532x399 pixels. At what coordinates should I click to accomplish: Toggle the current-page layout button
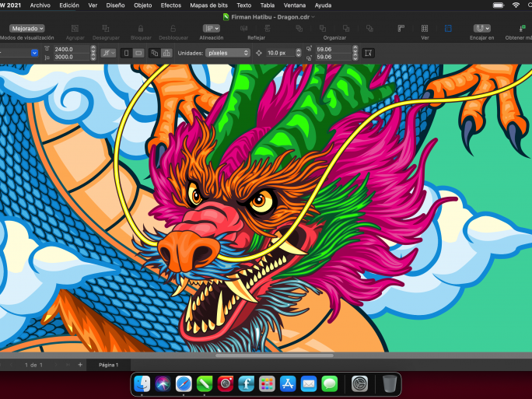click(166, 53)
